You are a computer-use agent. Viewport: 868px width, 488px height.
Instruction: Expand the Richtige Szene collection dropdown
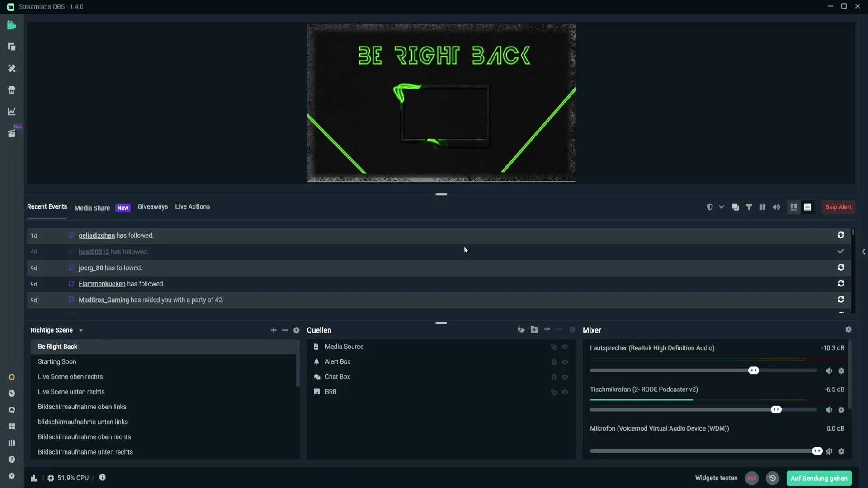[x=81, y=331]
